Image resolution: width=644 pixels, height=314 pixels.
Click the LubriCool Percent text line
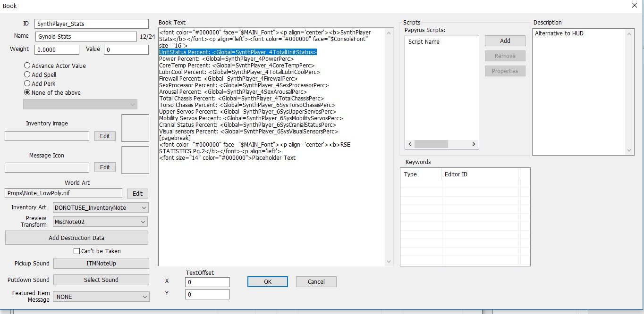click(239, 72)
